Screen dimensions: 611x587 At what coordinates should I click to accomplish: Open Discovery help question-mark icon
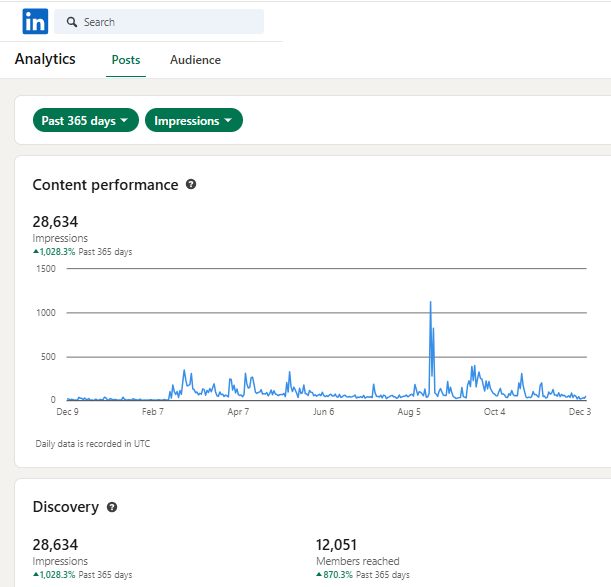[x=112, y=507]
